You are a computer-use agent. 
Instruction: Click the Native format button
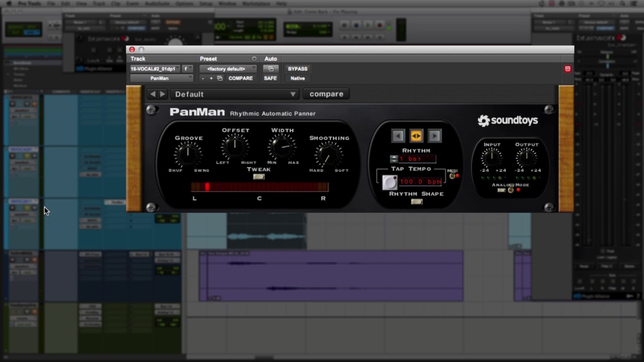[297, 78]
